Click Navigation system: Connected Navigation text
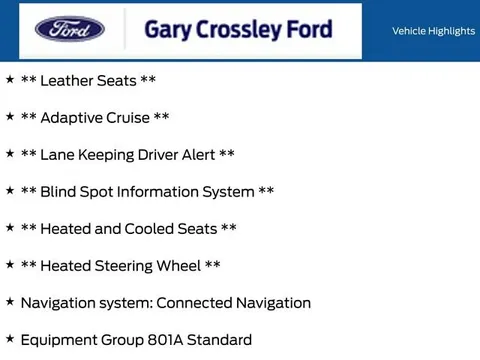Viewport: 480px width, 360px height. tap(166, 303)
